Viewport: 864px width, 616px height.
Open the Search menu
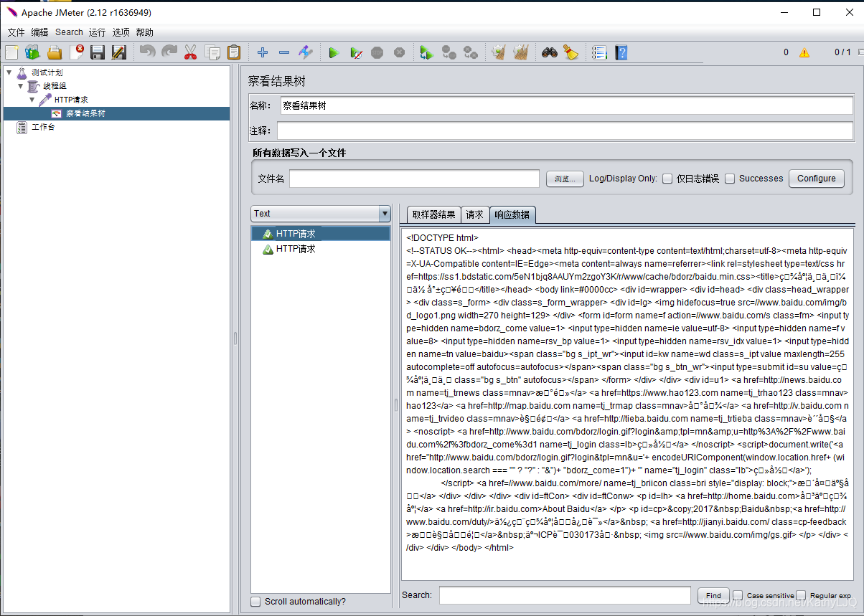point(69,32)
